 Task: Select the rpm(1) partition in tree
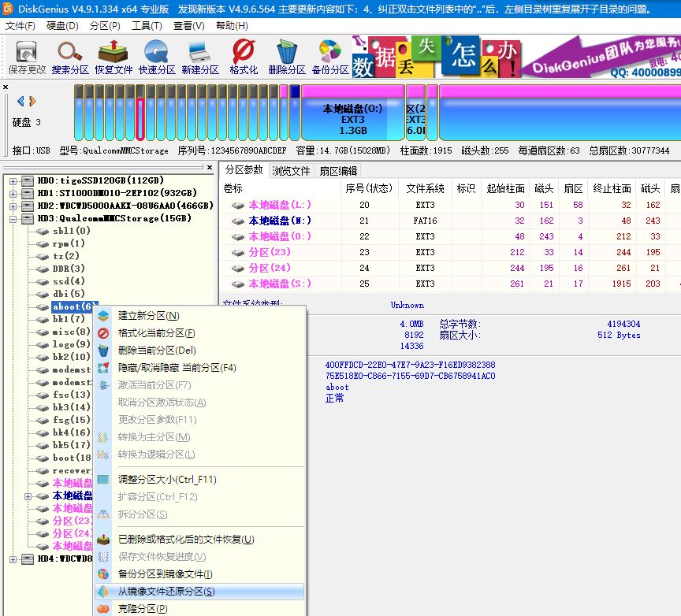click(69, 243)
